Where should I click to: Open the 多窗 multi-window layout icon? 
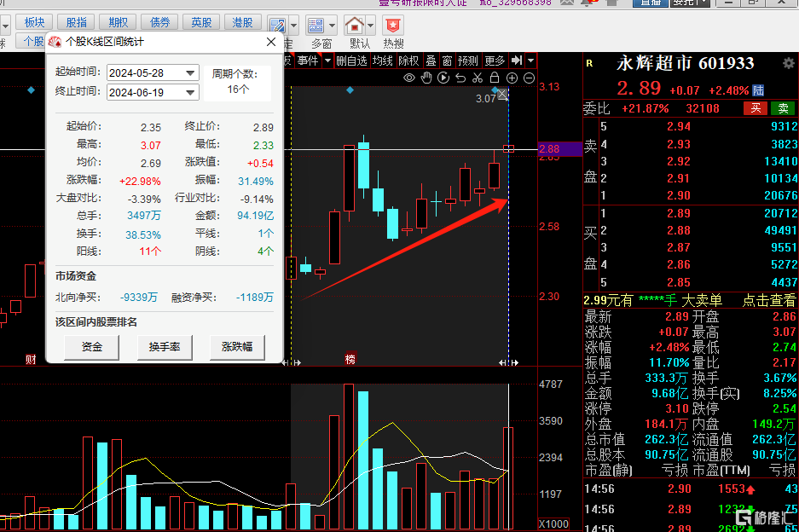click(x=316, y=25)
